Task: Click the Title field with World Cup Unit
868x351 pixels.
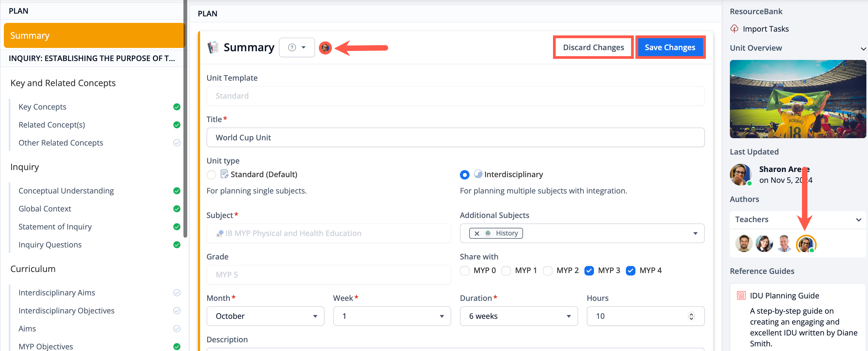Action: click(x=455, y=137)
